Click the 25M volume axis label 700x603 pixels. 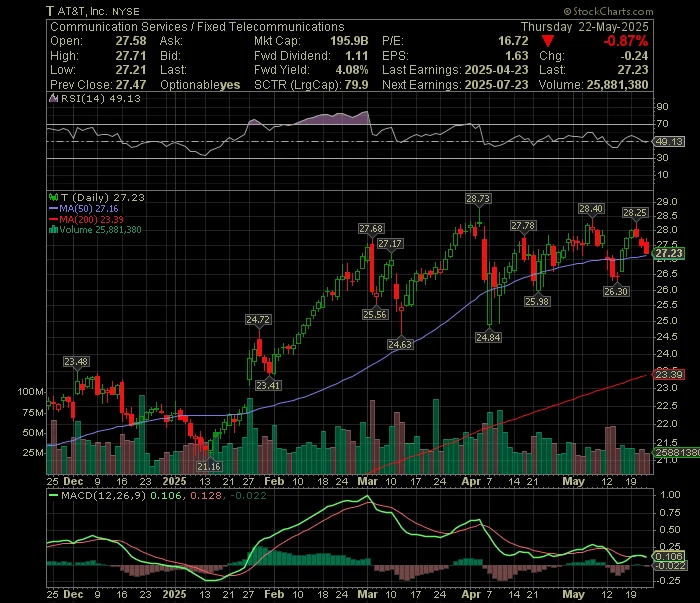[33, 453]
